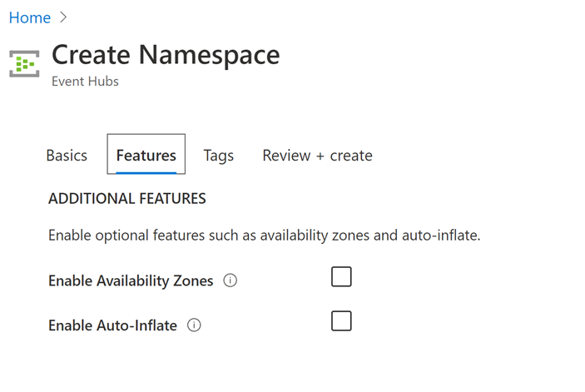
Task: Switch to the Tags tab
Action: point(219,156)
